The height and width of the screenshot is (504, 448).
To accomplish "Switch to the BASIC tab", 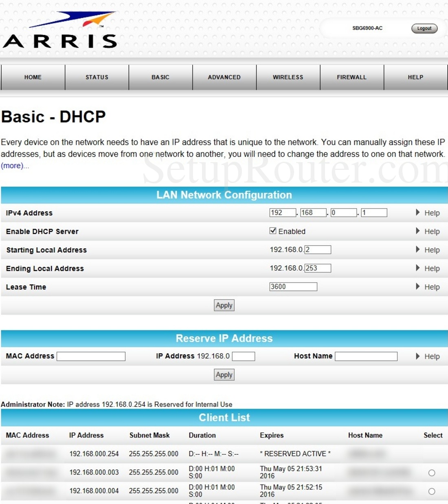I will [x=160, y=77].
